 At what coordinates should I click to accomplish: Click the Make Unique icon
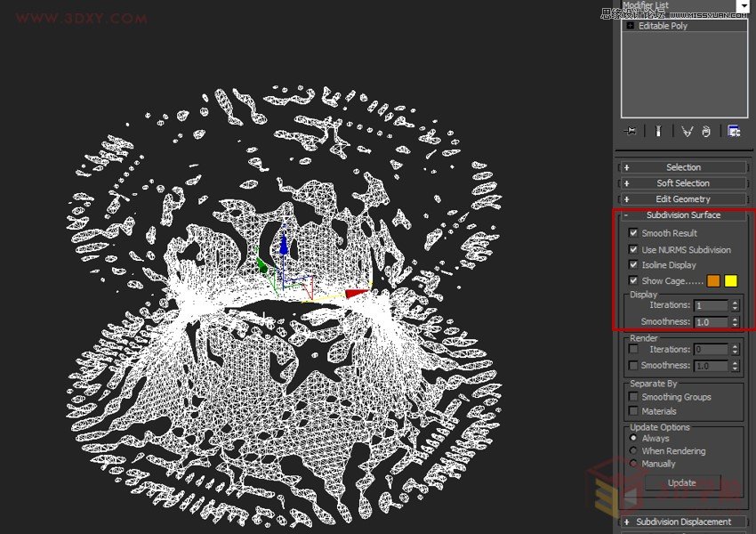point(685,131)
